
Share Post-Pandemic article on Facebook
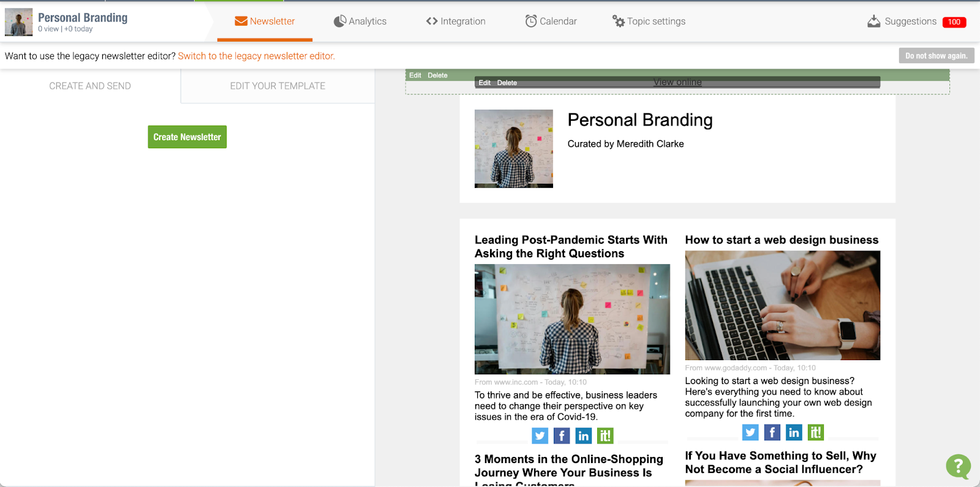pos(562,436)
